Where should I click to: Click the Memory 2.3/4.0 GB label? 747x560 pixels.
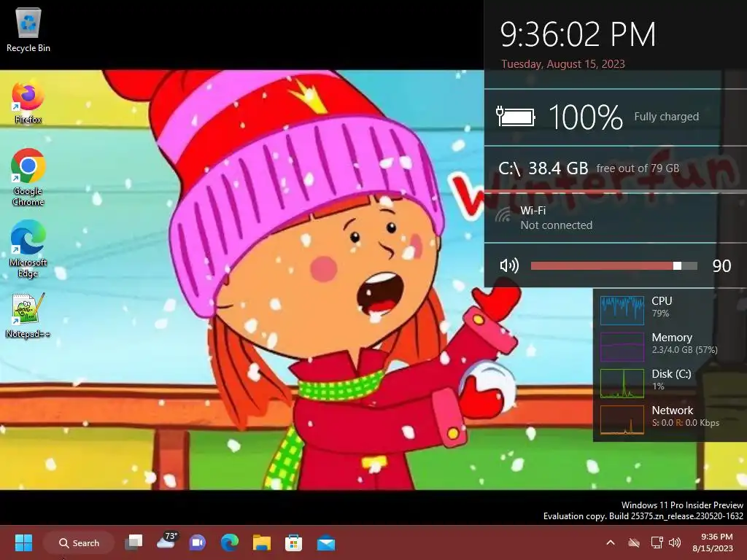[x=684, y=343]
